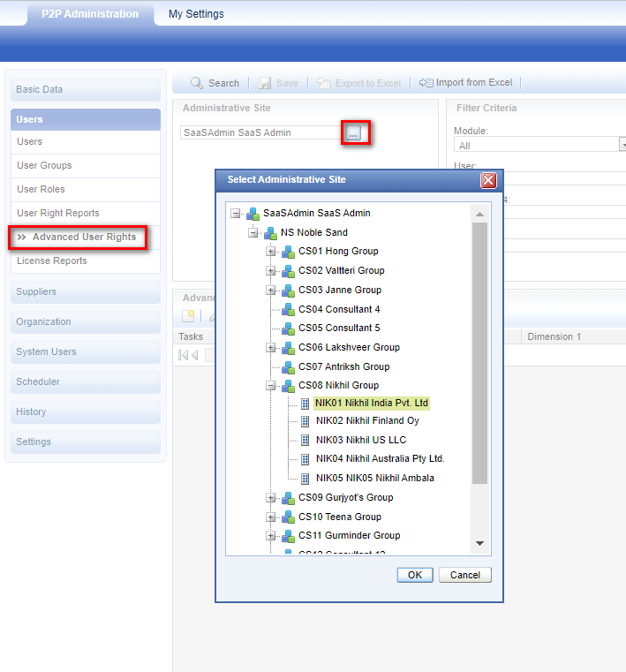The image size is (626, 672).
Task: Click the browse ellipsis button for Administrative Site
Action: (x=354, y=133)
